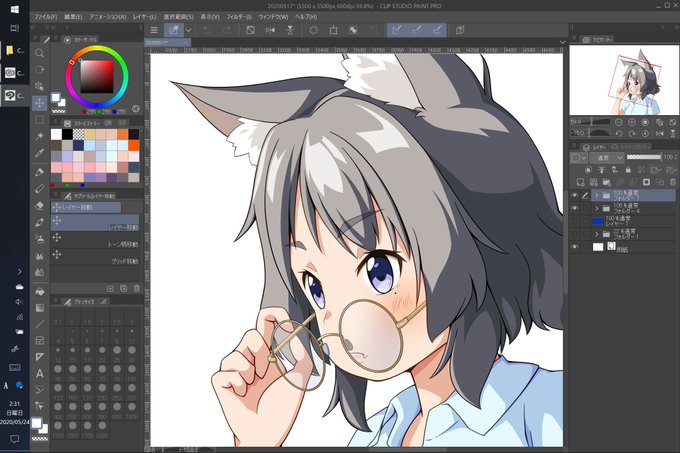Click the Scale/Rotate transform icon
The width and height of the screenshot is (680, 453).
coord(333,30)
